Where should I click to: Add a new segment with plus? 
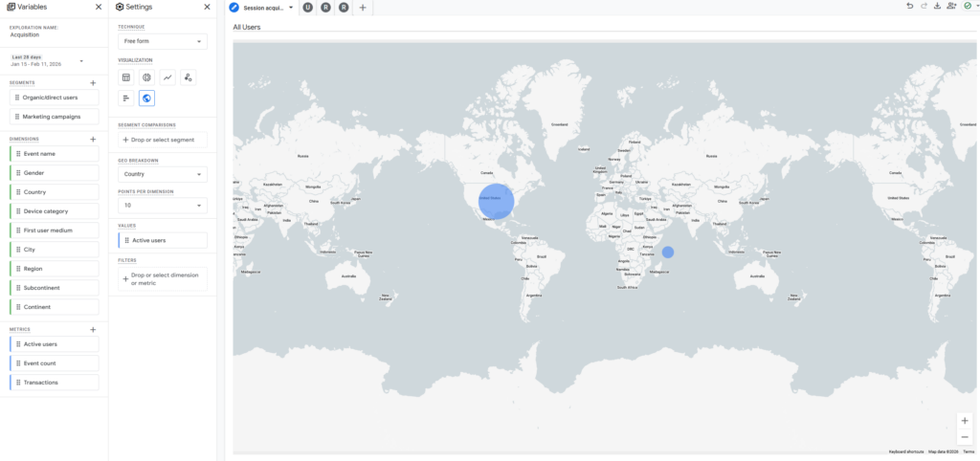pyautogui.click(x=93, y=83)
